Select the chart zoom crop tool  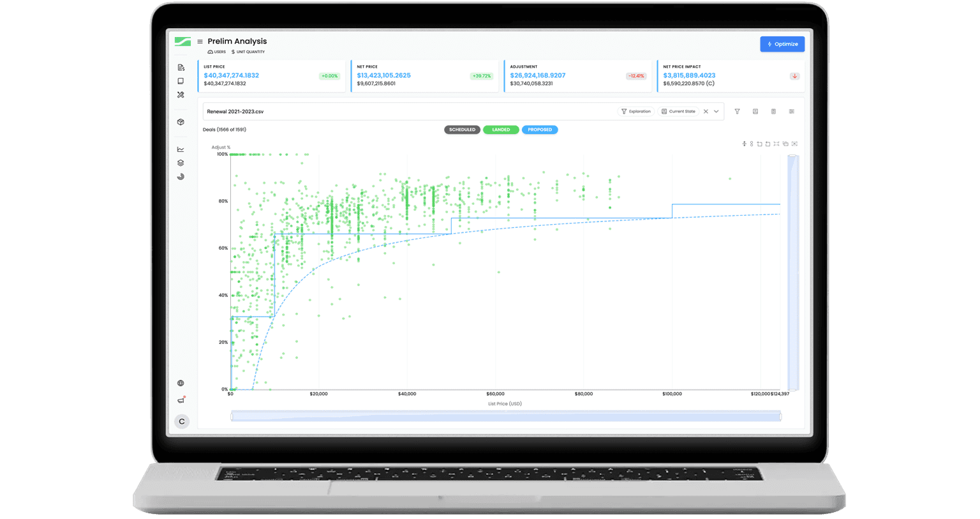pyautogui.click(x=759, y=144)
